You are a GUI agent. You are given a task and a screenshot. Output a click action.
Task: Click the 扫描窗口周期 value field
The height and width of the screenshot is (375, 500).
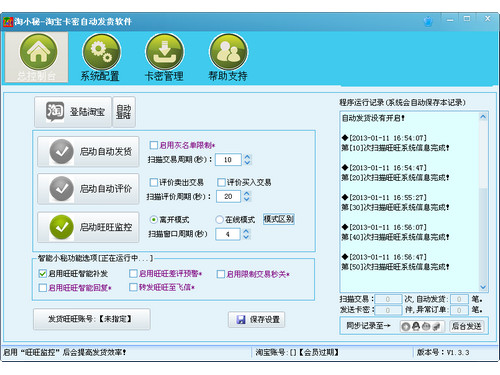pyautogui.click(x=228, y=234)
